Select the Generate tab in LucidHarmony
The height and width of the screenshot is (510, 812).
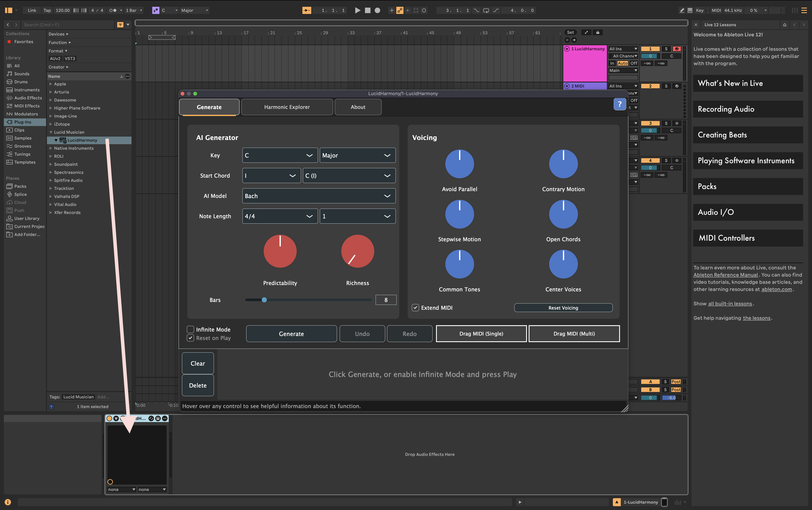click(209, 107)
